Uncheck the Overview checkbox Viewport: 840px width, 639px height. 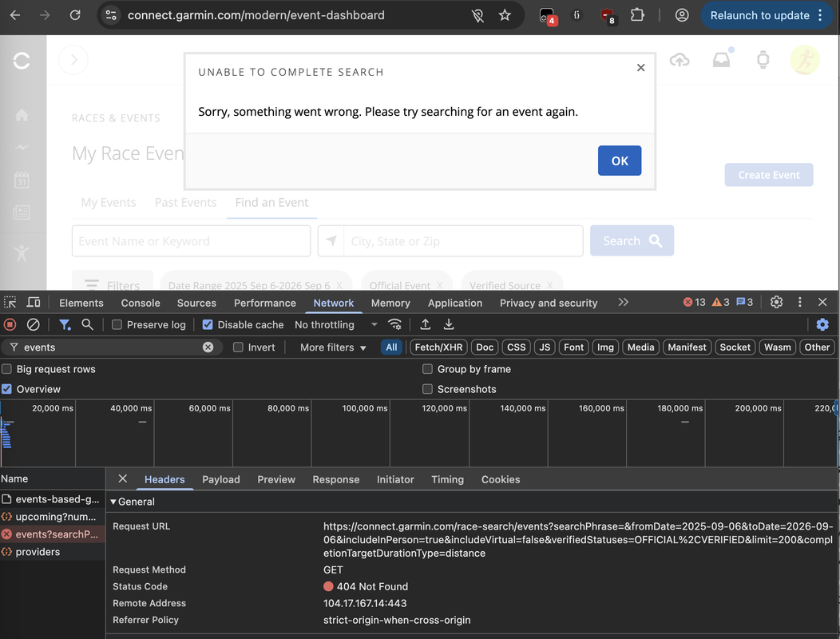click(x=6, y=389)
